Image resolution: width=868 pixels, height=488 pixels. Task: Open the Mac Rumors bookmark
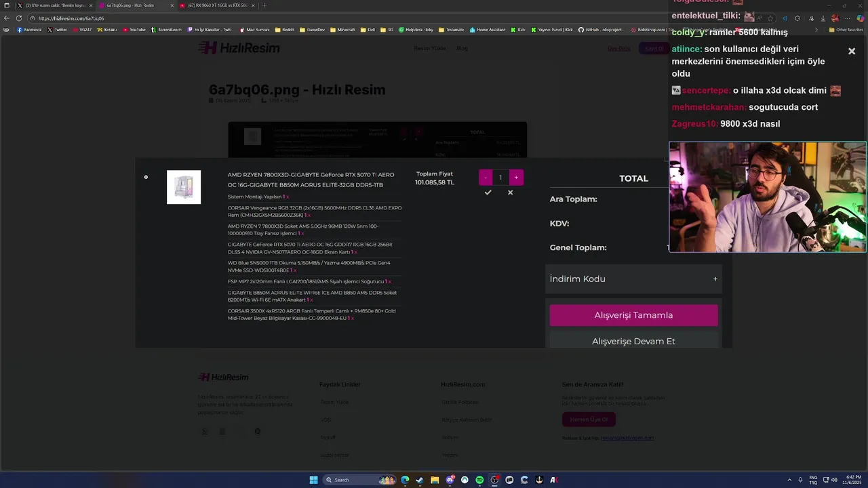(x=254, y=30)
